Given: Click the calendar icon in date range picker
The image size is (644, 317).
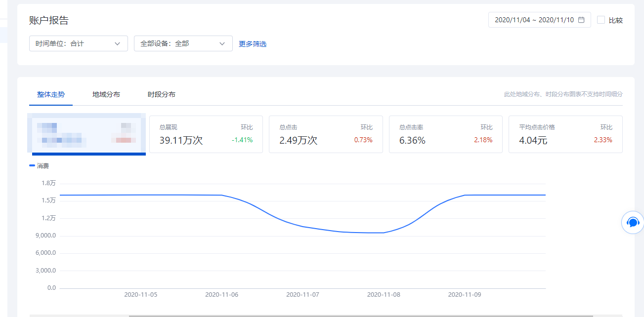Looking at the screenshot, I should (581, 20).
